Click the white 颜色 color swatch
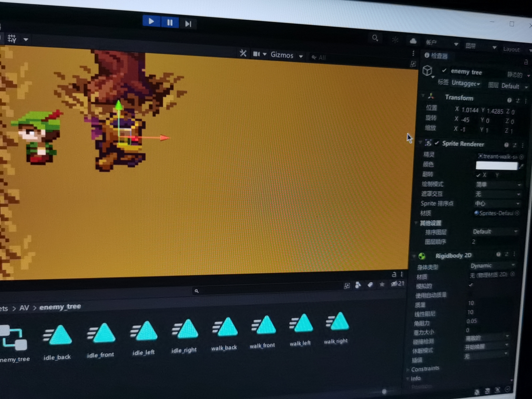Screen dimensions: 532x399 pos(496,166)
